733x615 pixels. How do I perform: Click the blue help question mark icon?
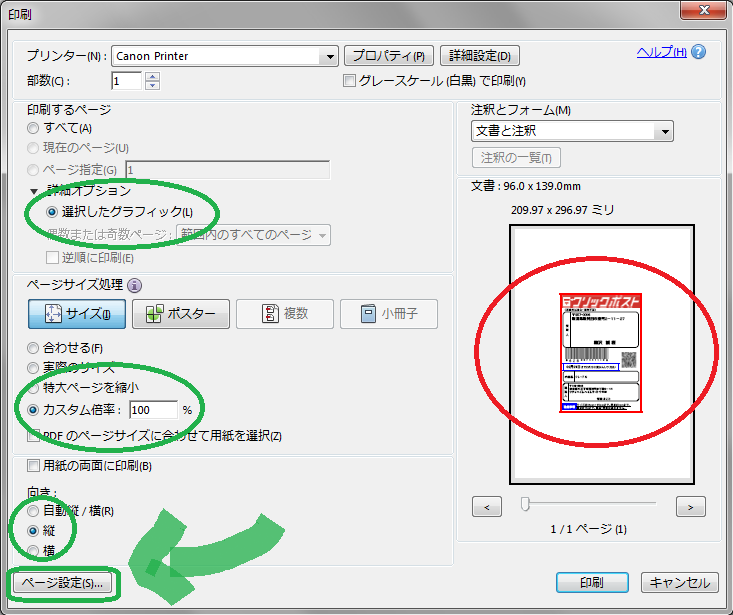coord(698,52)
